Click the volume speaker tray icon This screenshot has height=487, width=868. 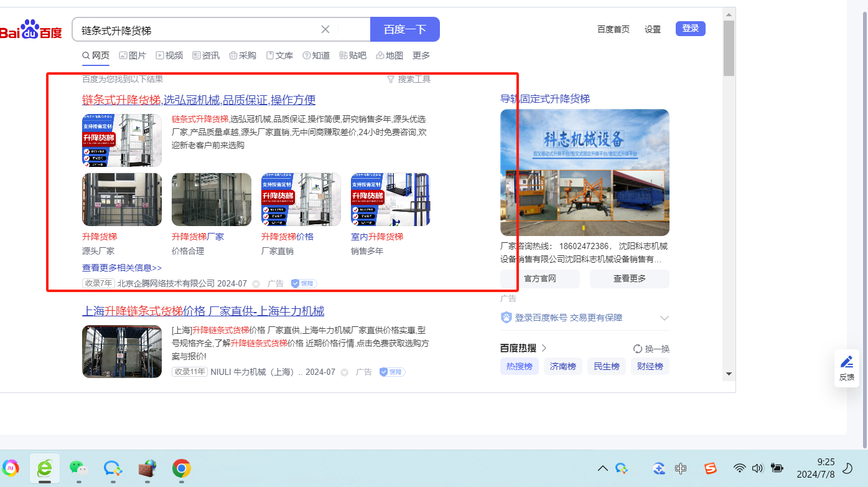point(757,468)
